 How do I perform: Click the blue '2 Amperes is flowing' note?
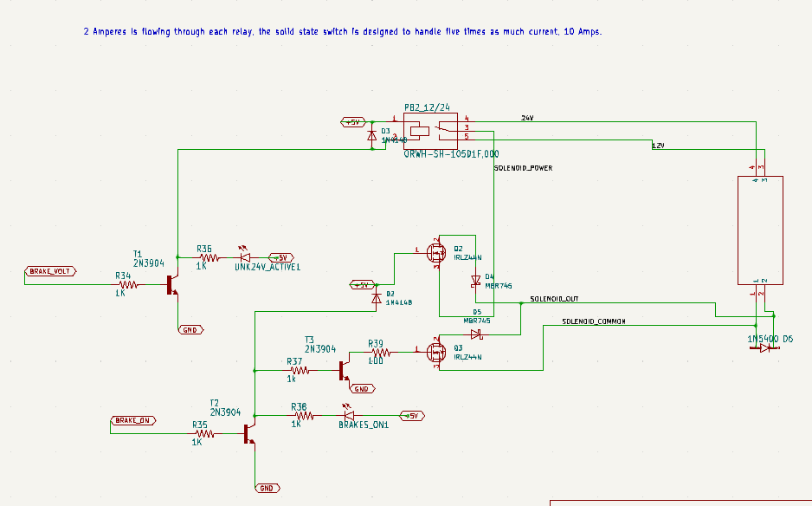pos(343,31)
